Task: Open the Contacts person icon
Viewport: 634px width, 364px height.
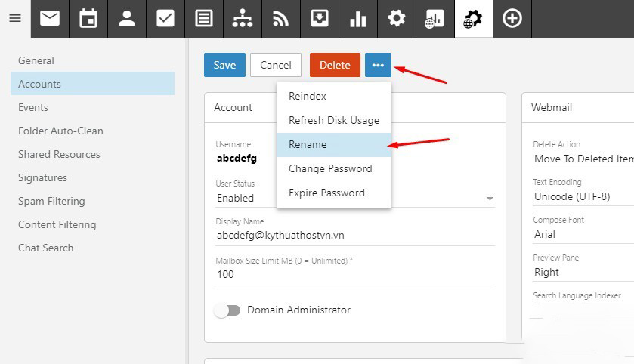Action: coord(127,18)
